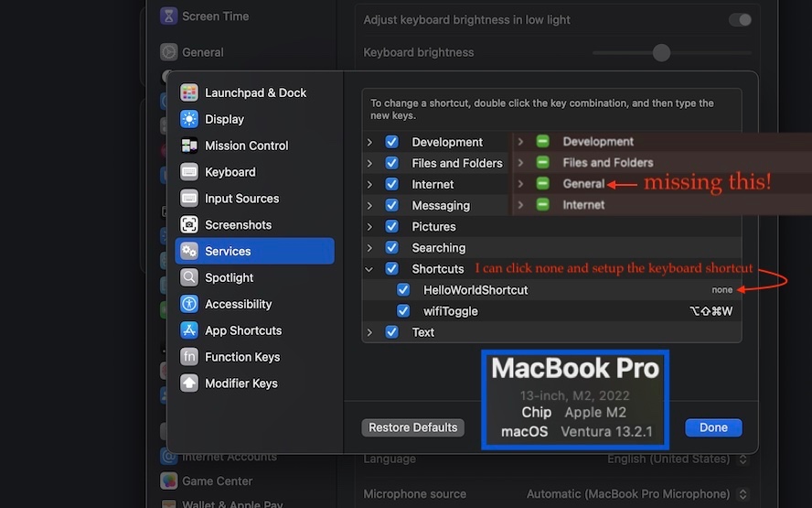This screenshot has width=812, height=508.
Task: Click the Screenshots camera icon
Action: [189, 225]
